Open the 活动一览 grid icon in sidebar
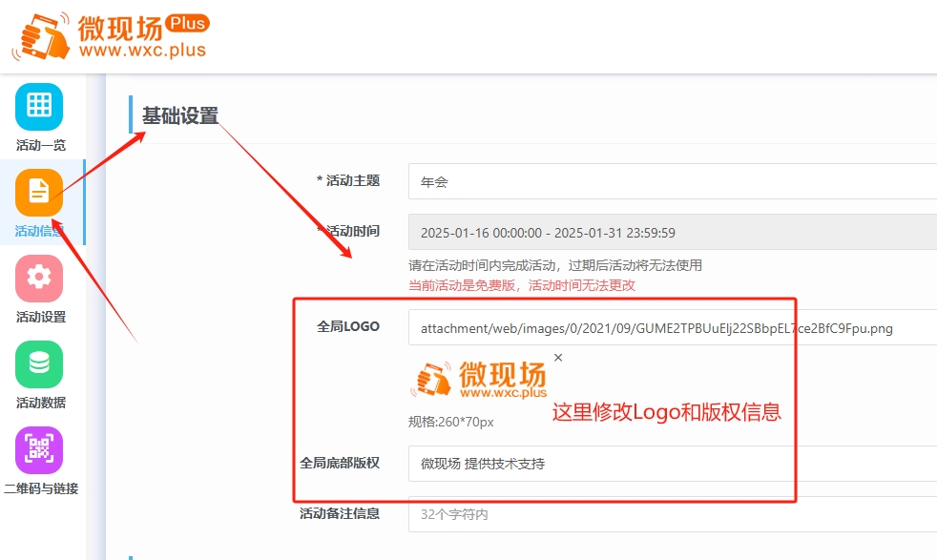The width and height of the screenshot is (937, 560). click(x=38, y=108)
